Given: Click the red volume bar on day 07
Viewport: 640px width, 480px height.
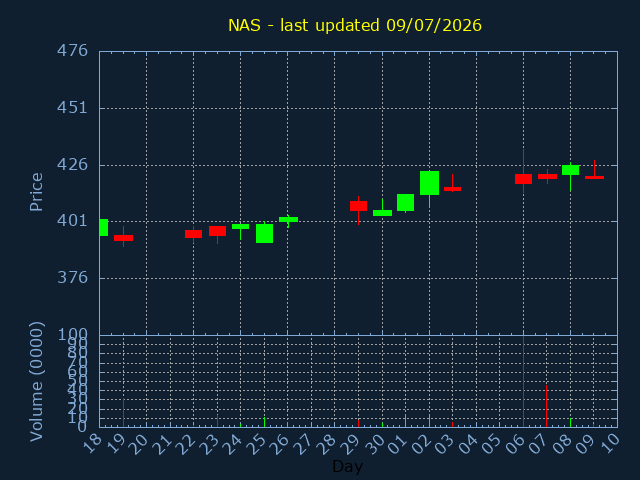Looking at the screenshot, I should 547,406.
